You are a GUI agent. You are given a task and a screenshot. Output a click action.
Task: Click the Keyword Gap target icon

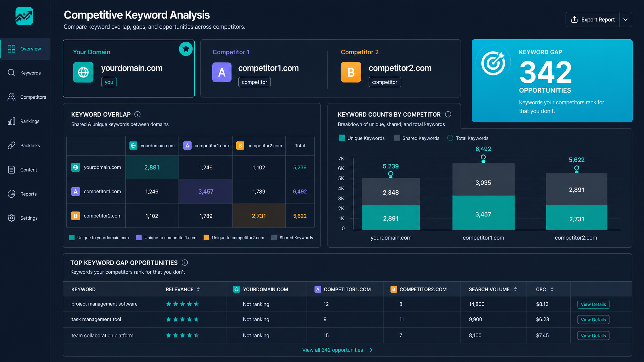(494, 63)
